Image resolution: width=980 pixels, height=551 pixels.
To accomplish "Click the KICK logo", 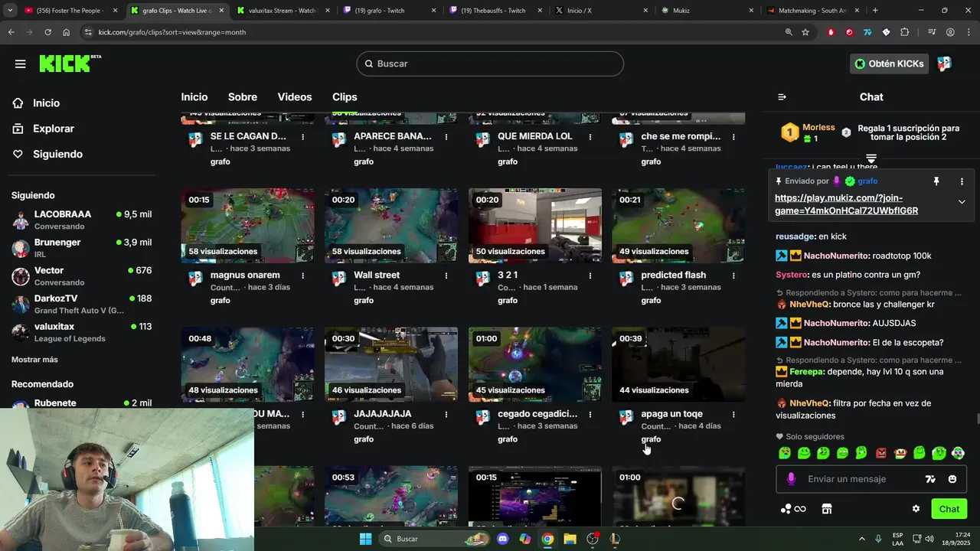I will pyautogui.click(x=70, y=64).
